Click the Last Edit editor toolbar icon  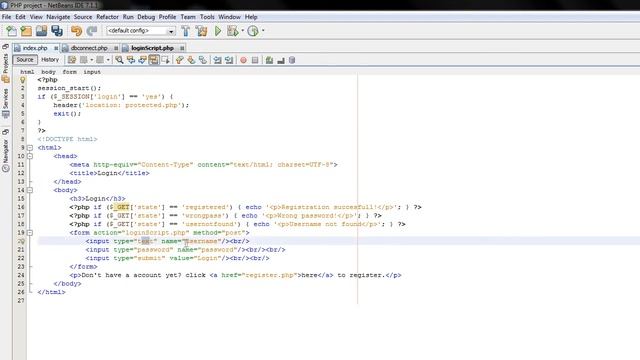click(72, 60)
